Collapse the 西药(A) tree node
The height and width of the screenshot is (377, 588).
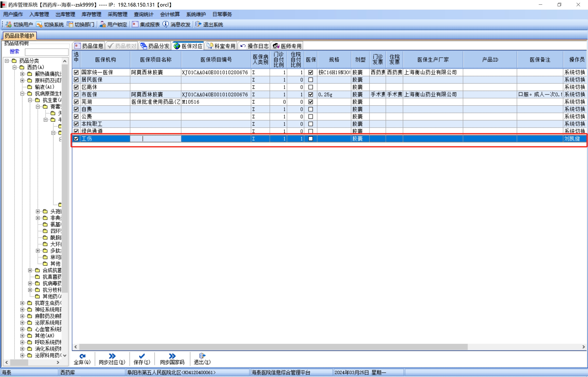click(x=14, y=67)
